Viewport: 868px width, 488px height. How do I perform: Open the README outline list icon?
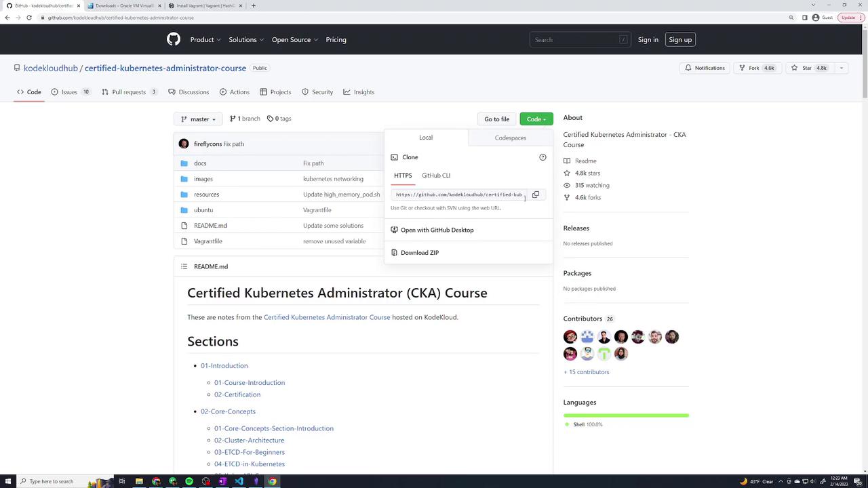(184, 266)
